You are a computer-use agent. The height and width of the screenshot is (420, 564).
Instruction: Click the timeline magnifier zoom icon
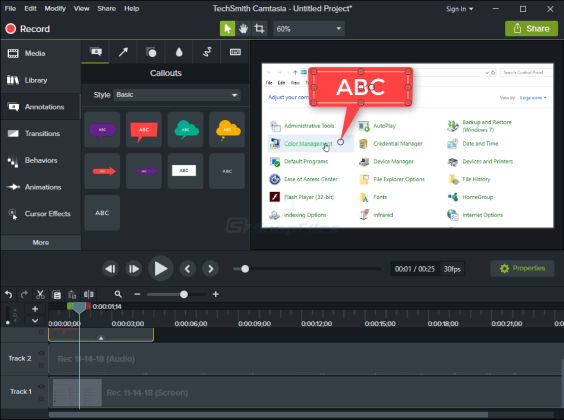point(118,294)
